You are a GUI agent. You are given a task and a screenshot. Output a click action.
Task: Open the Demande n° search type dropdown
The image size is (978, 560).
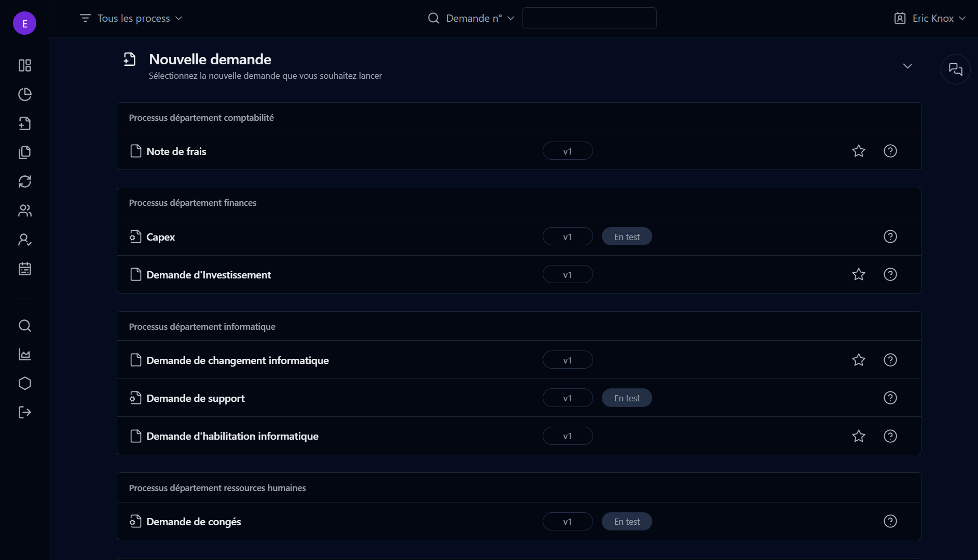point(471,18)
